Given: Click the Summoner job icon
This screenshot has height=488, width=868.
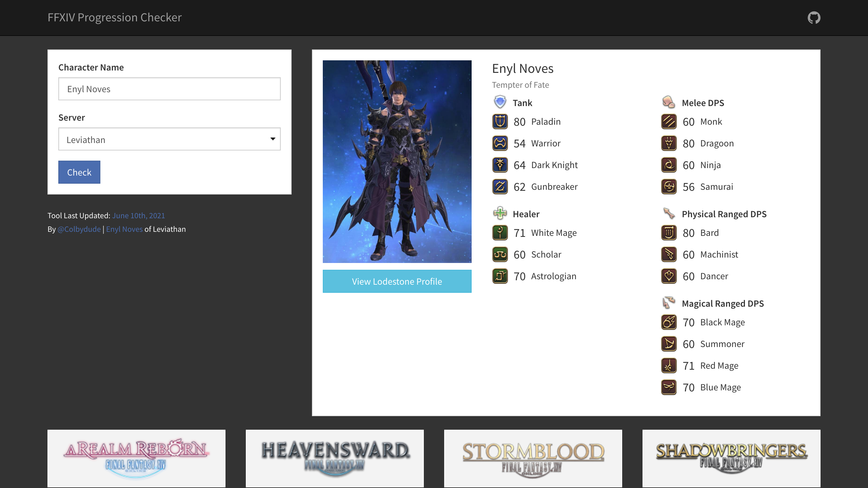Looking at the screenshot, I should (669, 344).
